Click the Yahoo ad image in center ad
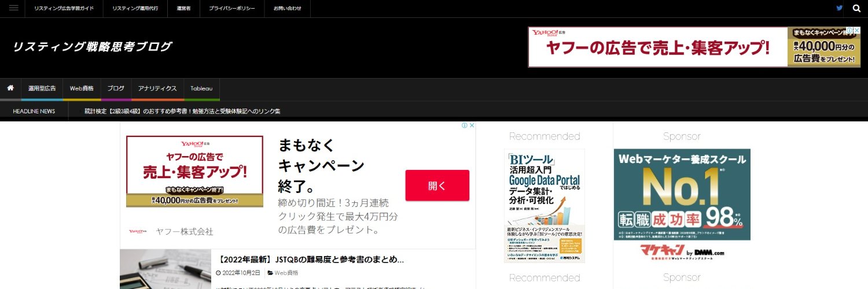 194,172
